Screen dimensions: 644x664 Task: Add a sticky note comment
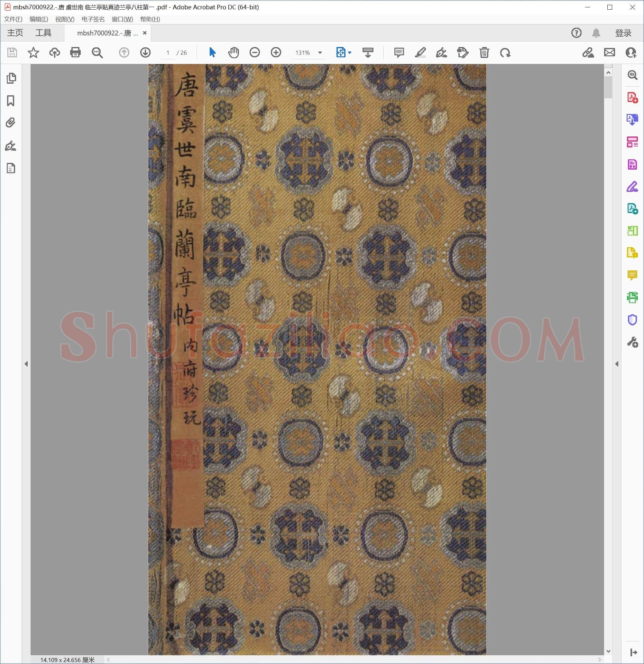(399, 52)
